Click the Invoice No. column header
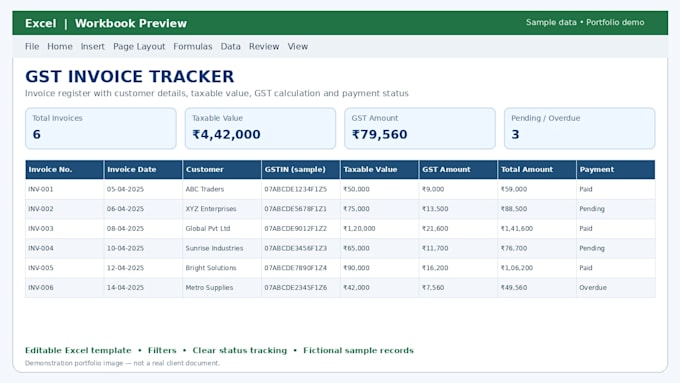 [65, 170]
